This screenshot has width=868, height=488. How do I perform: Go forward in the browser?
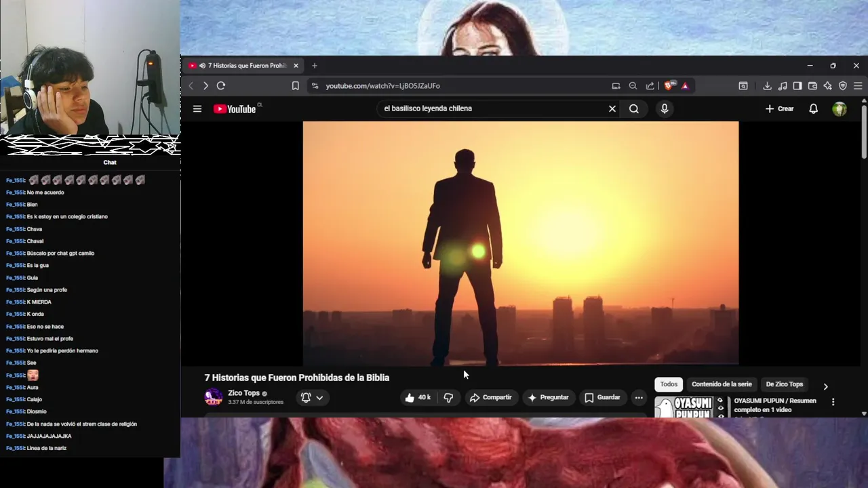click(x=205, y=86)
